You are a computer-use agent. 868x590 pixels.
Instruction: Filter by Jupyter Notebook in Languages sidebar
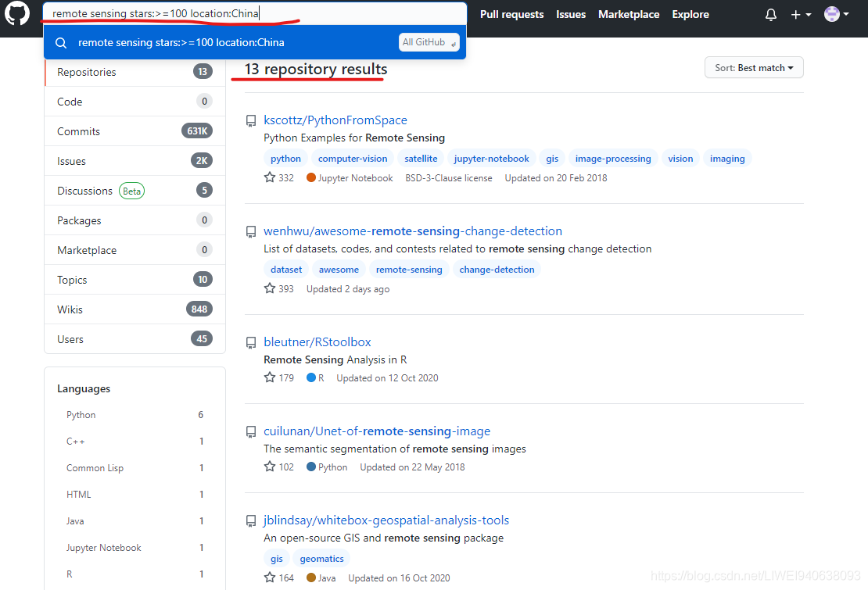pos(135,548)
